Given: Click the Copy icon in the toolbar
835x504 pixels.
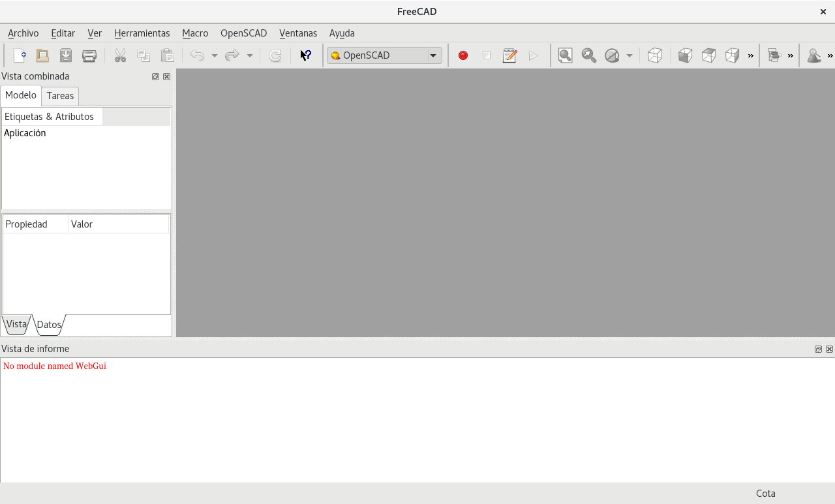Looking at the screenshot, I should click(144, 55).
